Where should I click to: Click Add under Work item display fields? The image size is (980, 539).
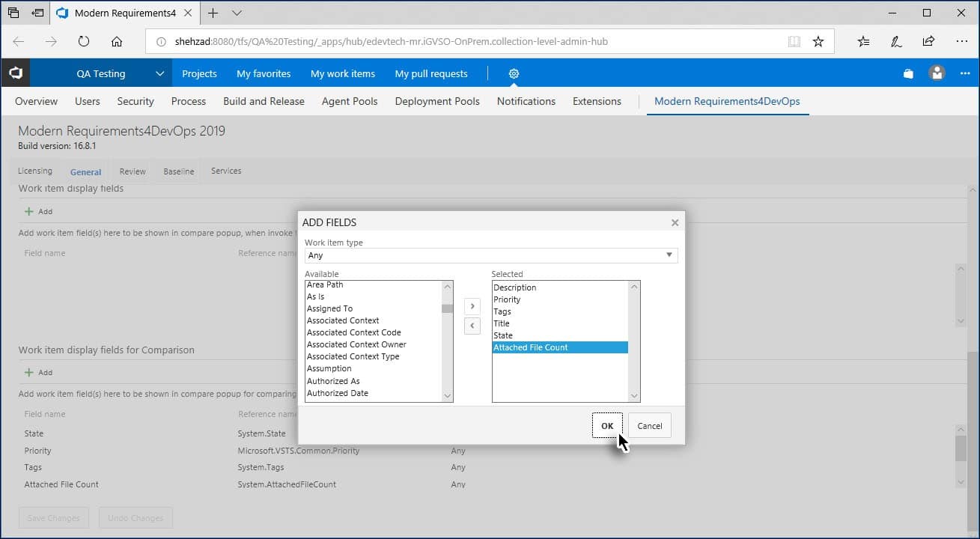39,211
